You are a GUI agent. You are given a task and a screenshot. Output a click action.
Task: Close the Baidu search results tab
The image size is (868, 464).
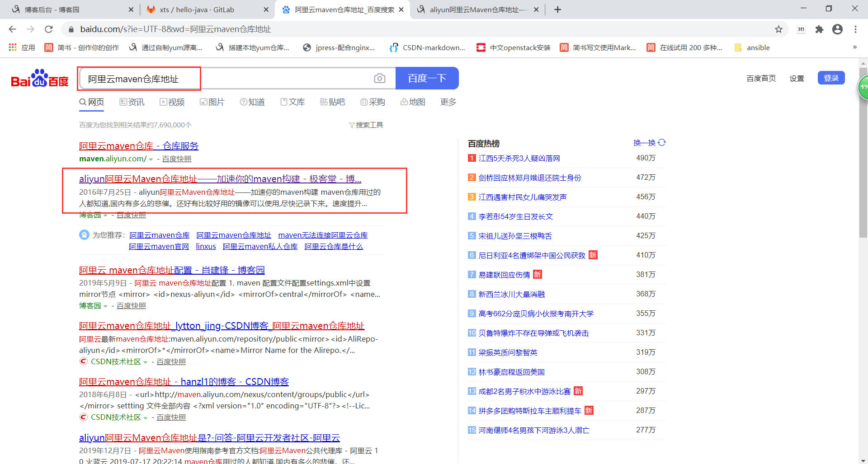pos(401,9)
